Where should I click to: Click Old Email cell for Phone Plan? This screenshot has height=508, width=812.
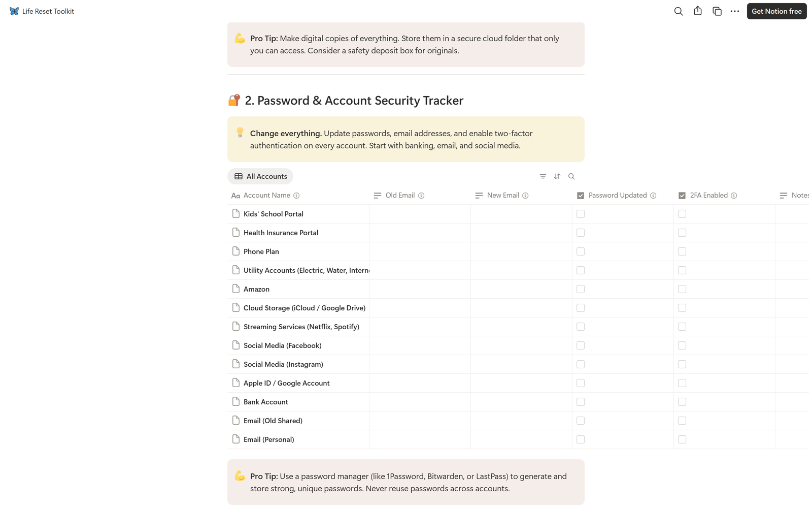click(420, 251)
